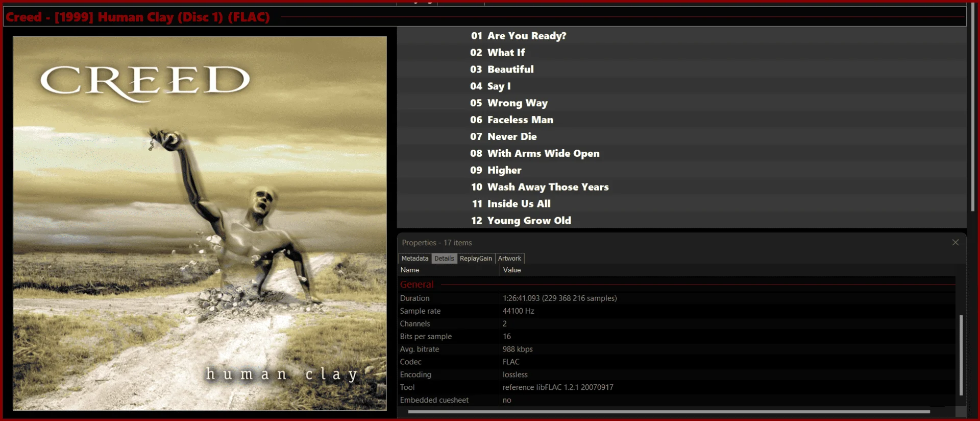Select the Duration property row
980x421 pixels.
pyautogui.click(x=677, y=298)
